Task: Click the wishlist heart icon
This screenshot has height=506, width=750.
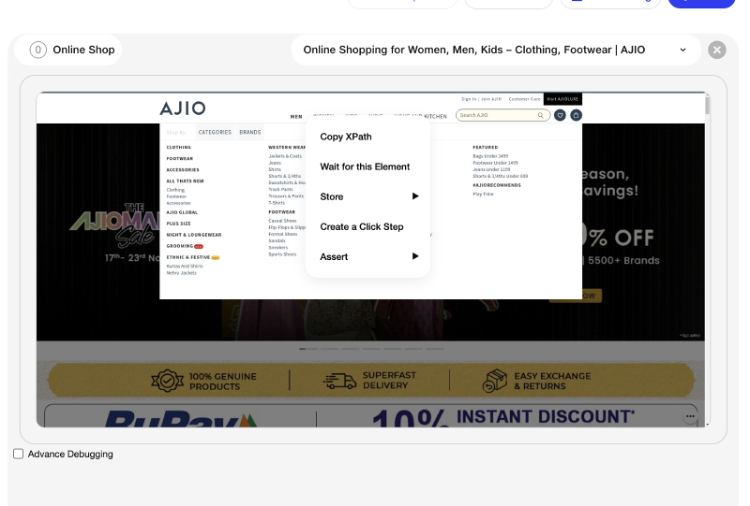Action: point(560,115)
